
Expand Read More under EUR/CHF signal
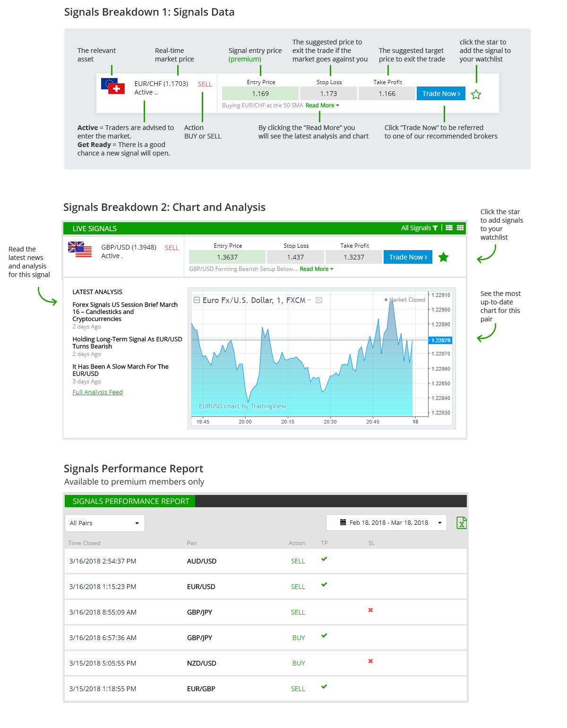click(x=322, y=105)
